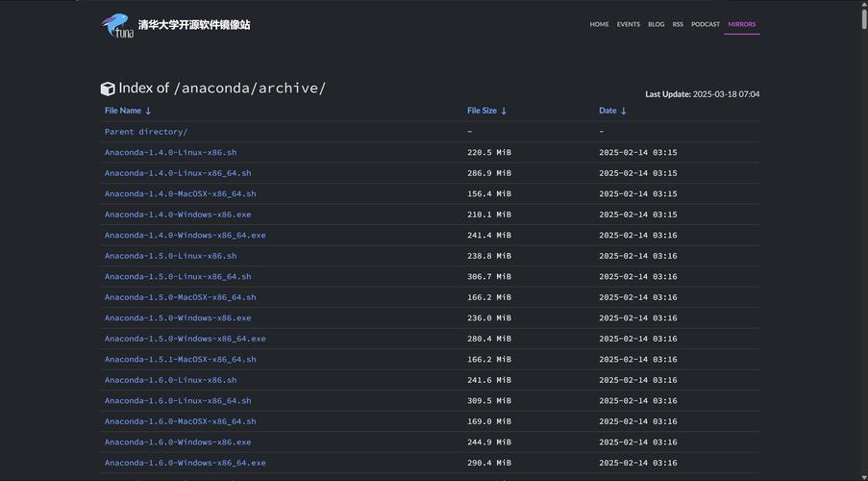This screenshot has height=481, width=868.
Task: Sort by File Size arrow
Action: (504, 112)
